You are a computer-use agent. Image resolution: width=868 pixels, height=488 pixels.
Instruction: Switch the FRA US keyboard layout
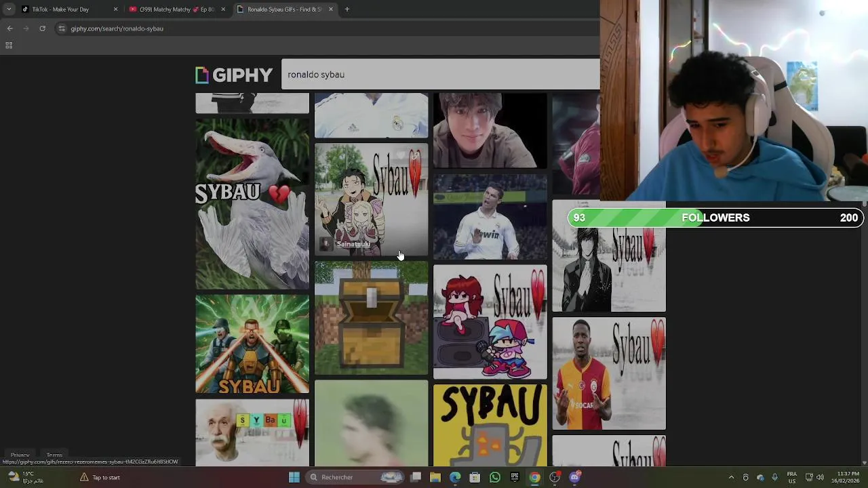pos(791,477)
